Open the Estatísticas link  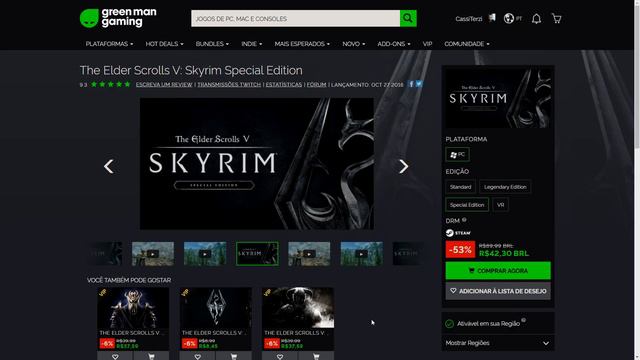coord(284,84)
